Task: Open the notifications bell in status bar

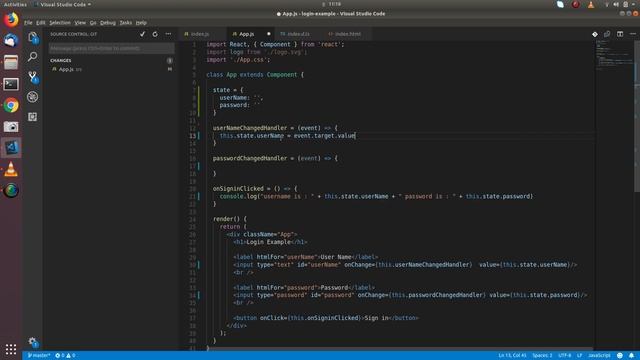Action: (x=631, y=356)
